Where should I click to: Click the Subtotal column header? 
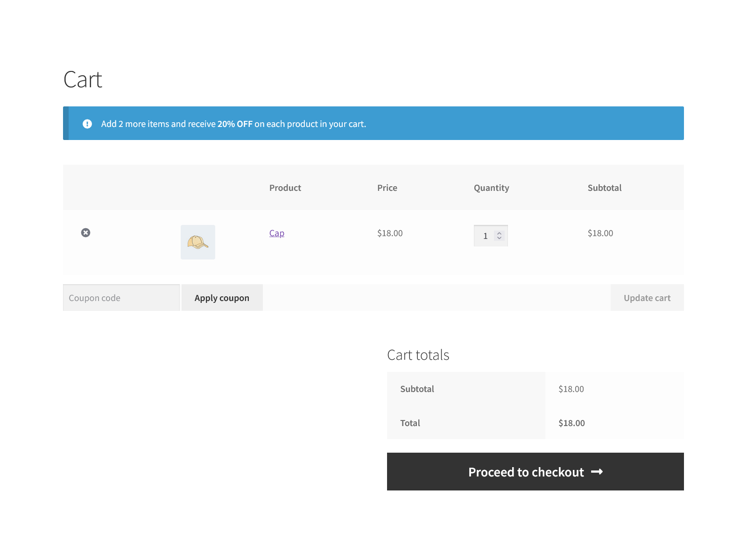605,188
